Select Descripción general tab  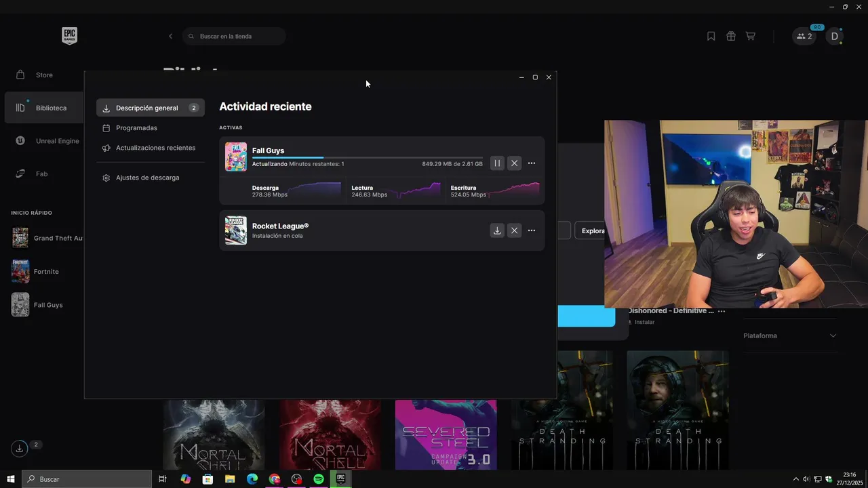(x=151, y=108)
